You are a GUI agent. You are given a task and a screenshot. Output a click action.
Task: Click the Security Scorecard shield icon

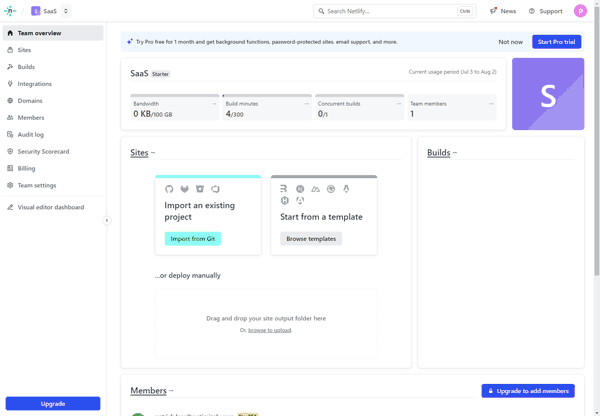[x=10, y=151]
